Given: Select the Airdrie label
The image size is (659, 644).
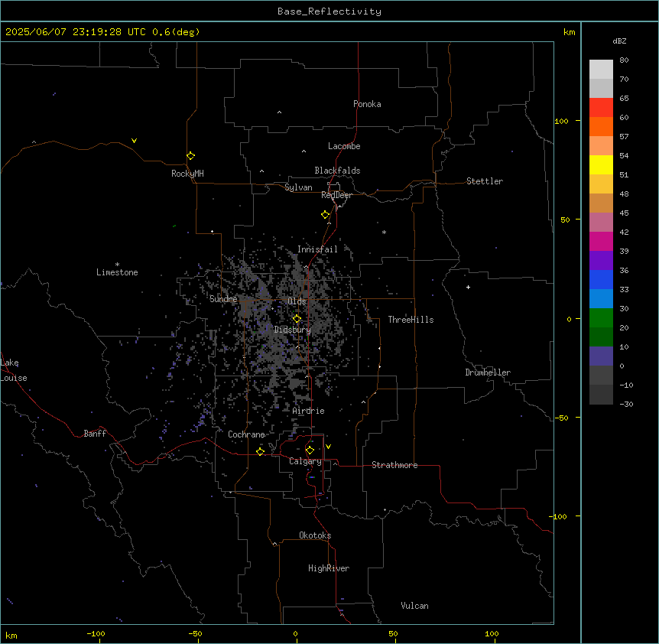Looking at the screenshot, I should 308,411.
